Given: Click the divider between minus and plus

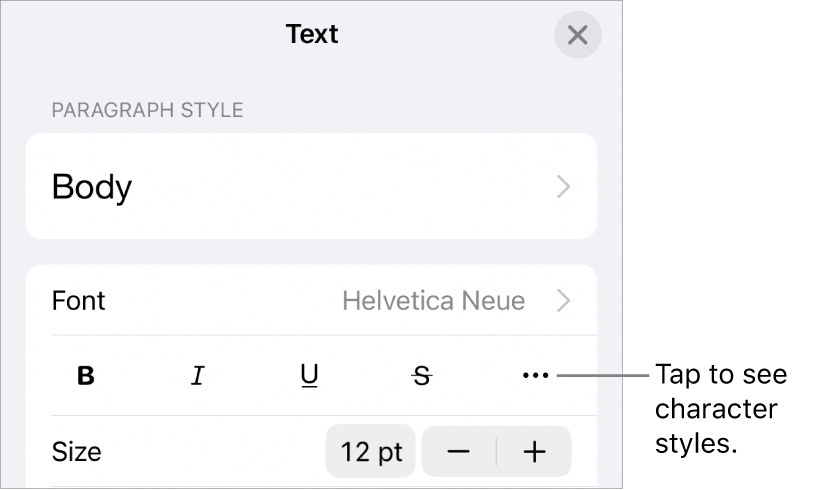Looking at the screenshot, I should (497, 452).
